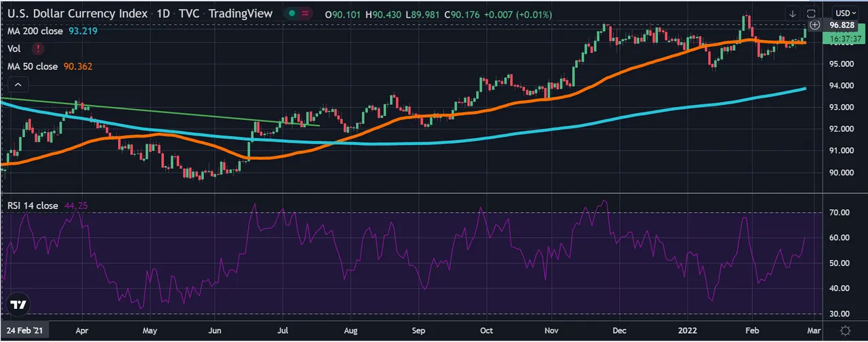Open chart settings gear at bottom right
This screenshot has height=342, width=868.
844,330
